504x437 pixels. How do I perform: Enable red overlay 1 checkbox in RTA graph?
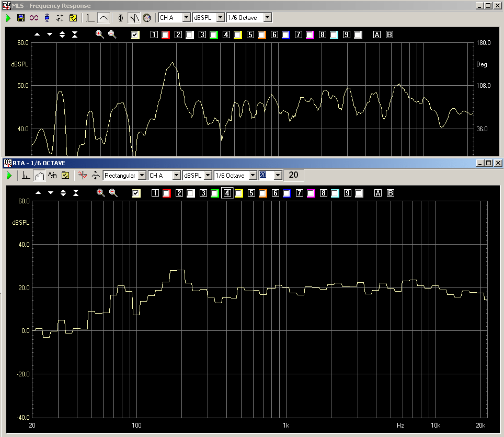click(x=166, y=193)
